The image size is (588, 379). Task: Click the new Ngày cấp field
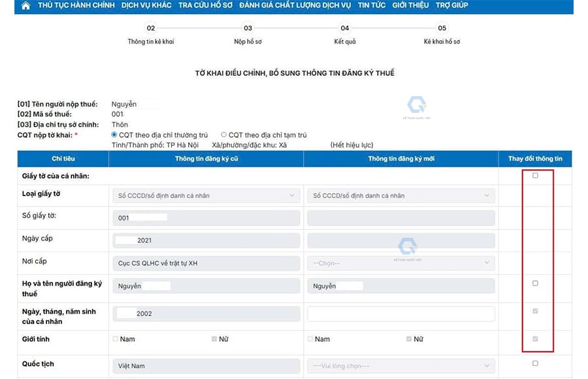tap(400, 240)
